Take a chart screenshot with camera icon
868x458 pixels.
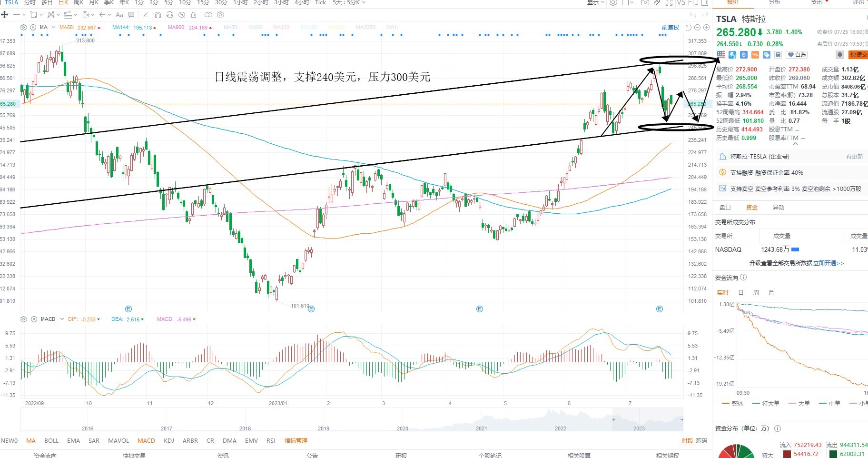(645, 2)
